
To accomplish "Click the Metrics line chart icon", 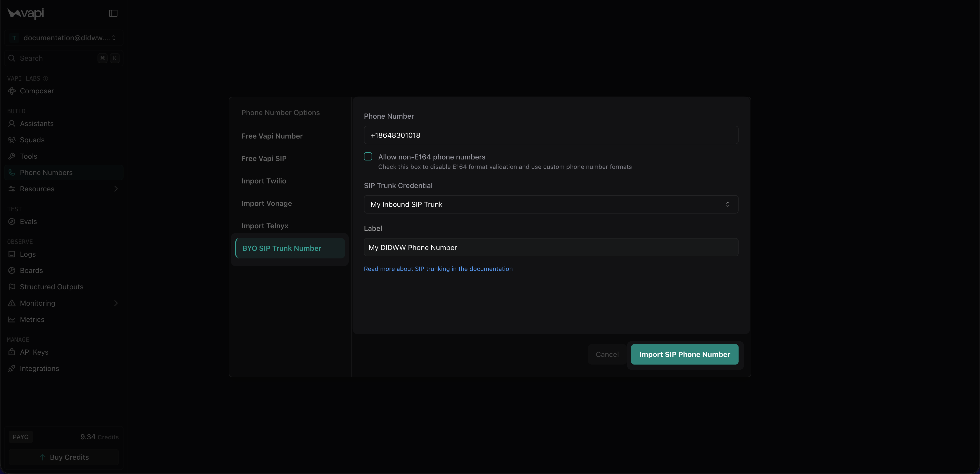I will click(12, 320).
